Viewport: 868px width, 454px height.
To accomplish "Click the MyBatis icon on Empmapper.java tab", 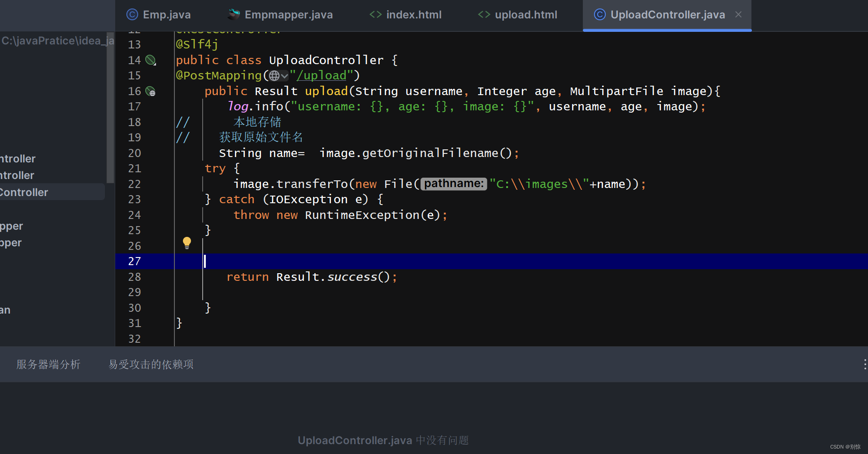I will click(x=233, y=14).
